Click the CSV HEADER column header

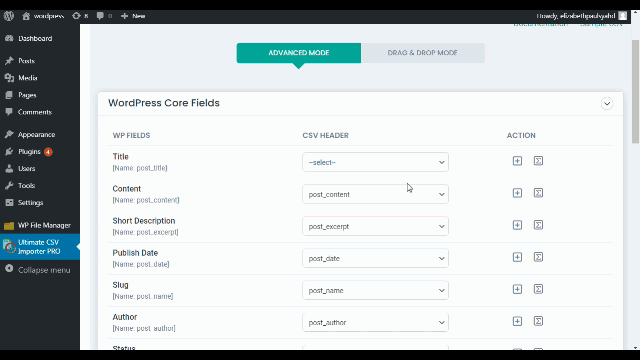[325, 136]
